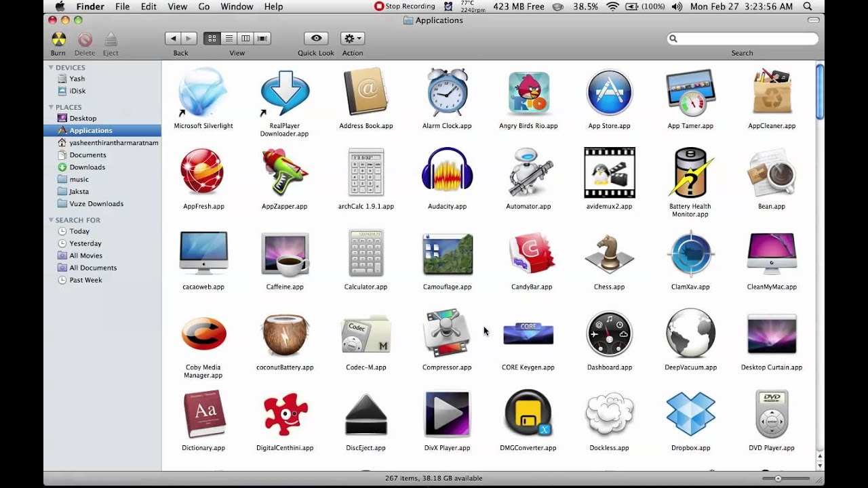The height and width of the screenshot is (488, 868).
Task: Click the volume icon in menu bar
Action: (676, 6)
